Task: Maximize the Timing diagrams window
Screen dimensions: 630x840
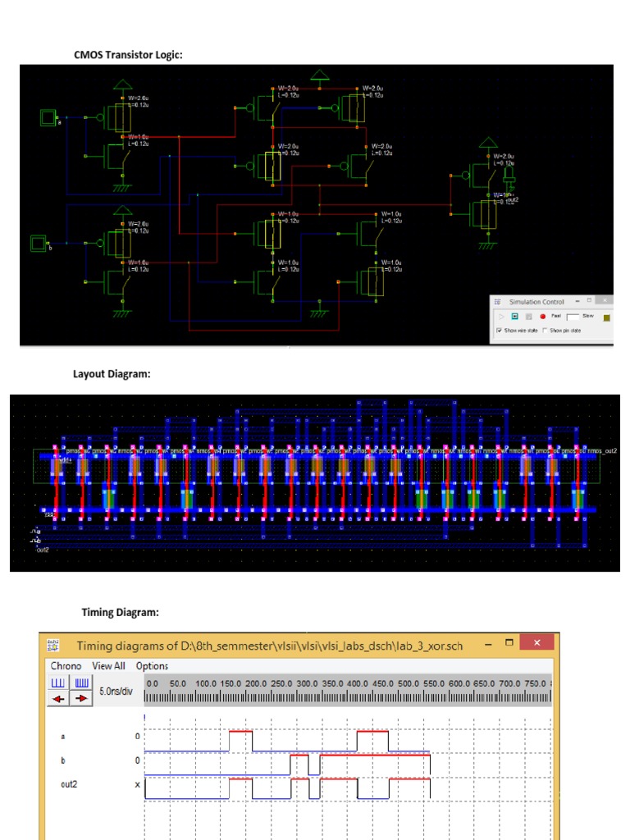Action: (x=509, y=642)
